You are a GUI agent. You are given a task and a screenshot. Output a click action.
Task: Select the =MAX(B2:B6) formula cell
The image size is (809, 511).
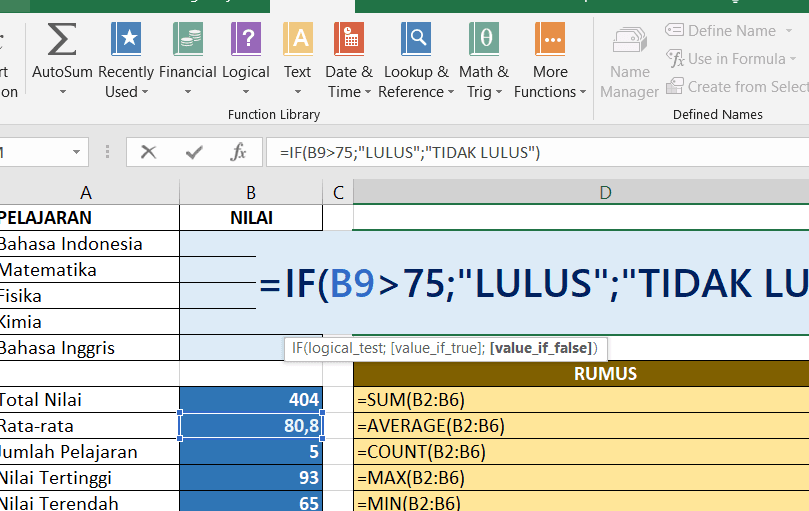click(581, 477)
